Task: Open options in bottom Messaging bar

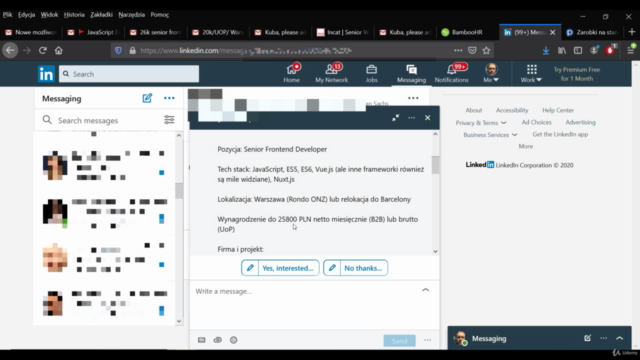Action: 603,338
